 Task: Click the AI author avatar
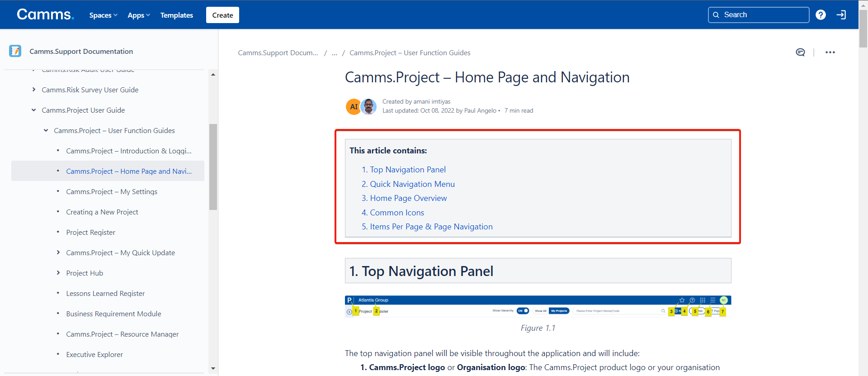(x=354, y=107)
